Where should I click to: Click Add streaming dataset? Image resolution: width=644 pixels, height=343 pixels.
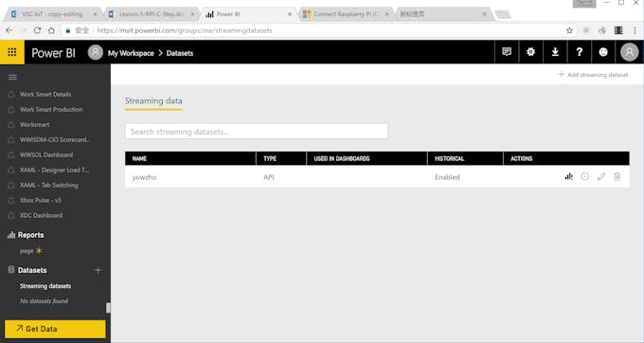tap(593, 75)
